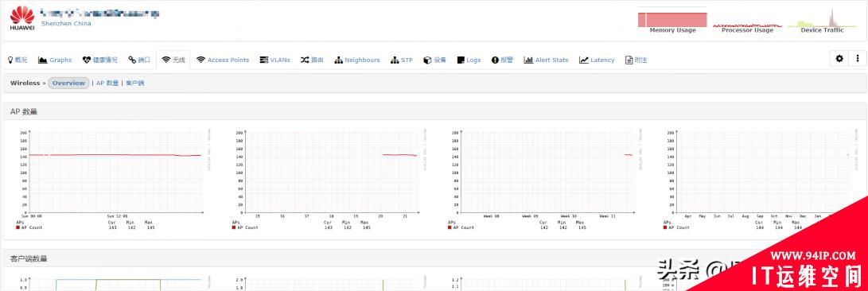Viewport: 868px width, 291px height.
Task: Click the Shenzhen China location link
Action: point(66,24)
